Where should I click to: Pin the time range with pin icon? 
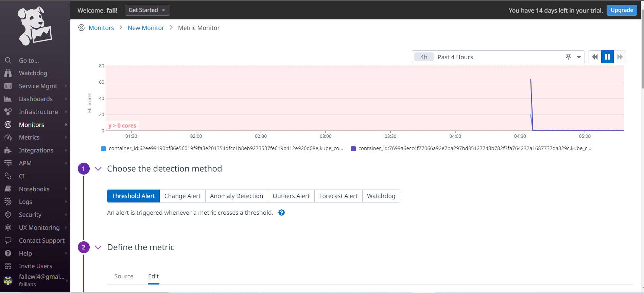(x=568, y=57)
